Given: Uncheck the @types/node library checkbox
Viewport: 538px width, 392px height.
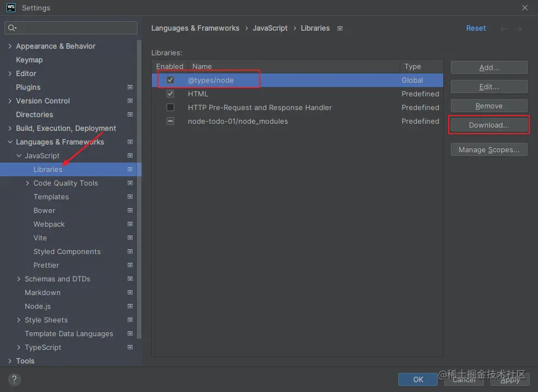Looking at the screenshot, I should coord(170,80).
